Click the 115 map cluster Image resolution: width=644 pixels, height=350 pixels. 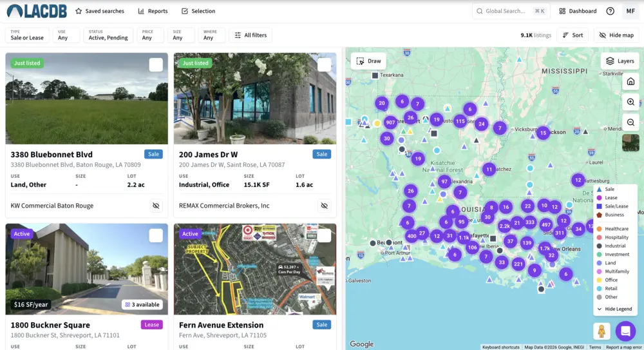click(460, 121)
